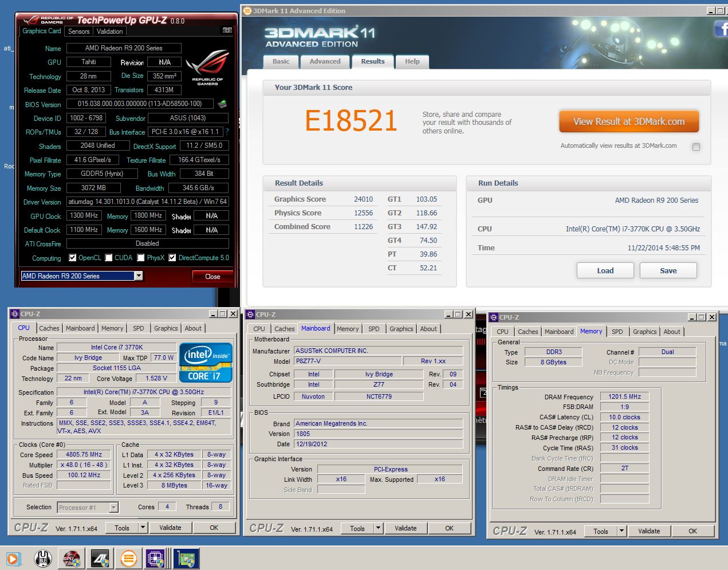Image resolution: width=728 pixels, height=570 pixels.
Task: Open Windows Media Player from the taskbar
Action: click(x=13, y=558)
